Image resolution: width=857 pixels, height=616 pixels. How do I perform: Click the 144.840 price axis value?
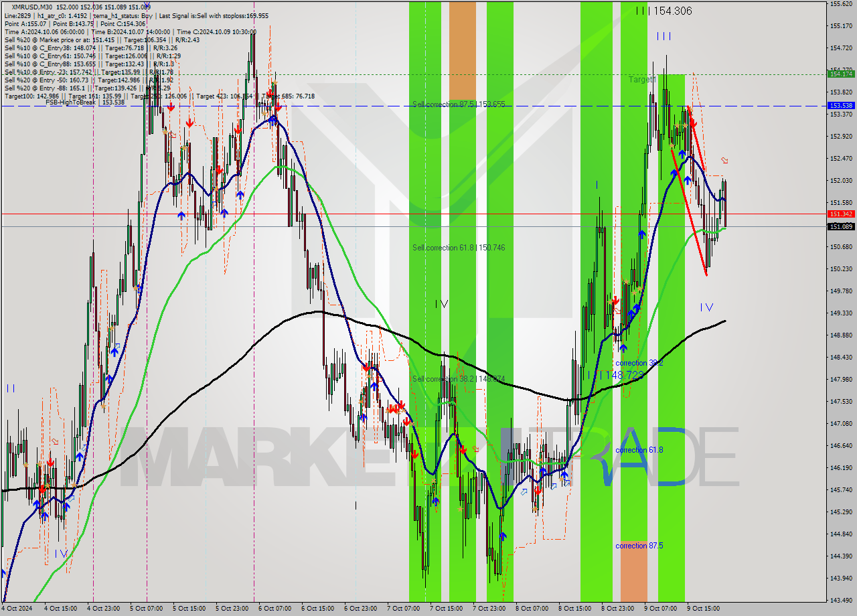(x=841, y=534)
